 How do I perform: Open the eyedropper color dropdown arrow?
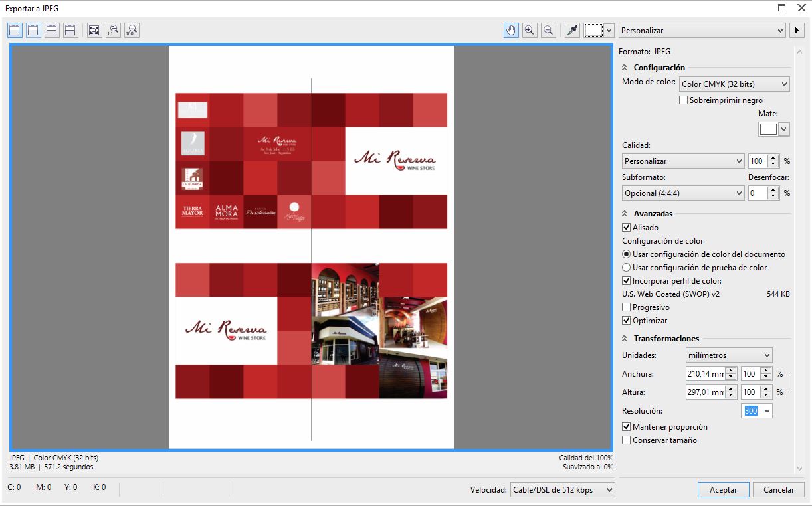click(x=609, y=30)
